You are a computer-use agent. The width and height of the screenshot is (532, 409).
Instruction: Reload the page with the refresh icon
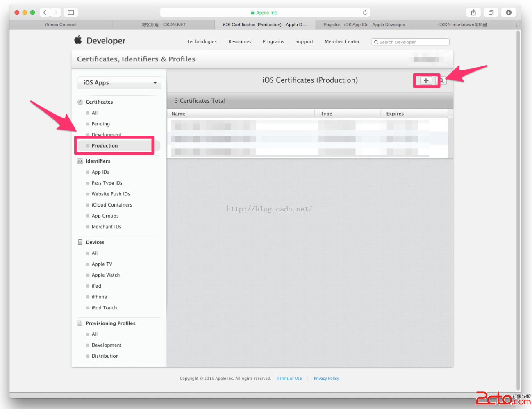(x=365, y=12)
